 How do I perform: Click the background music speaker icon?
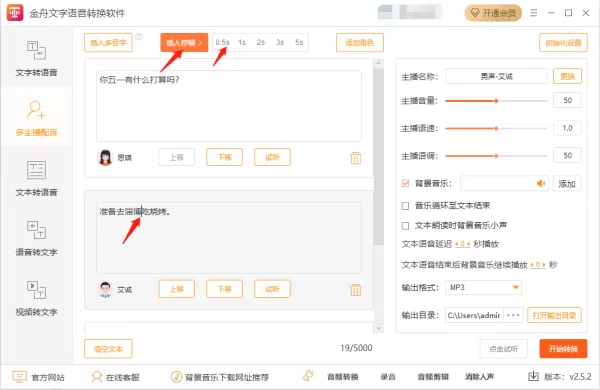pyautogui.click(x=541, y=184)
